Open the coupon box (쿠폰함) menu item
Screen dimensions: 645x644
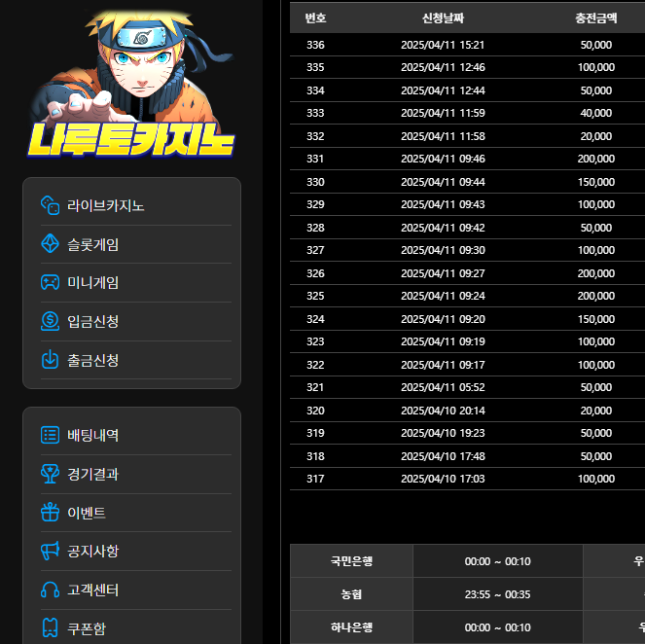(x=86, y=628)
